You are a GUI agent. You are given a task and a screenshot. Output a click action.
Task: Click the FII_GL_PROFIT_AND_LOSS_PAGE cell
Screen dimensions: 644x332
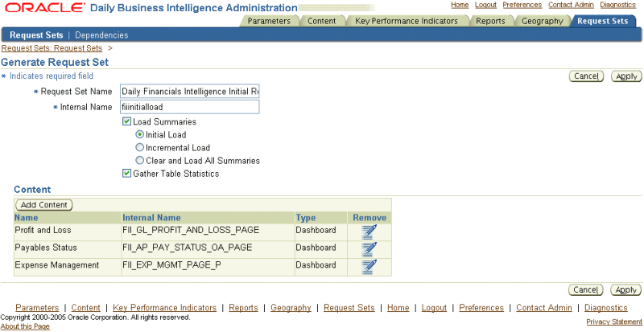[191, 230]
